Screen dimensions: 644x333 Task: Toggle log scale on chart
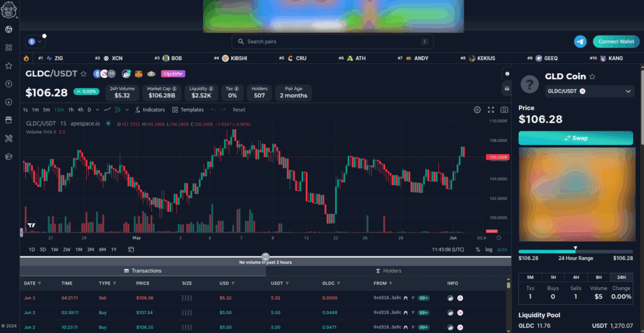[489, 249]
